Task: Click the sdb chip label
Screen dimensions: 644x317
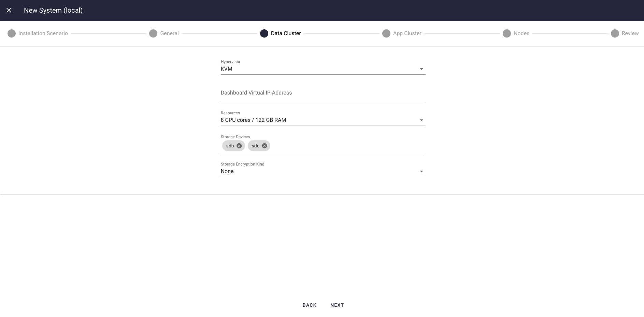Action: click(x=230, y=146)
